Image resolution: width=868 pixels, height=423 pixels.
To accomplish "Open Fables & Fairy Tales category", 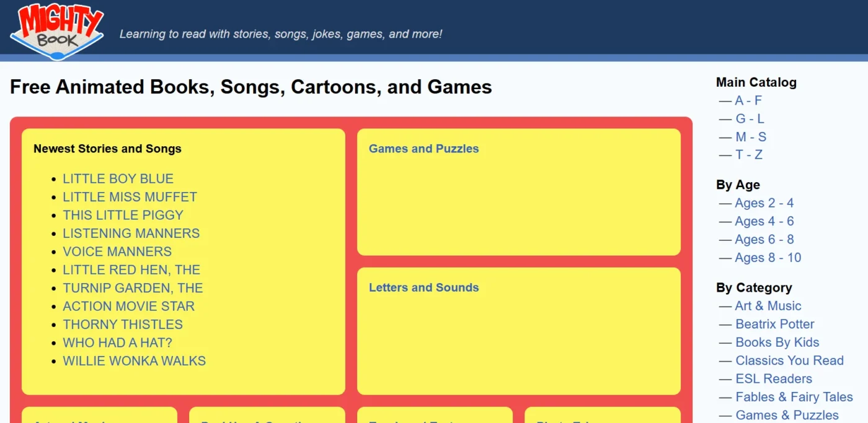I will (x=794, y=397).
